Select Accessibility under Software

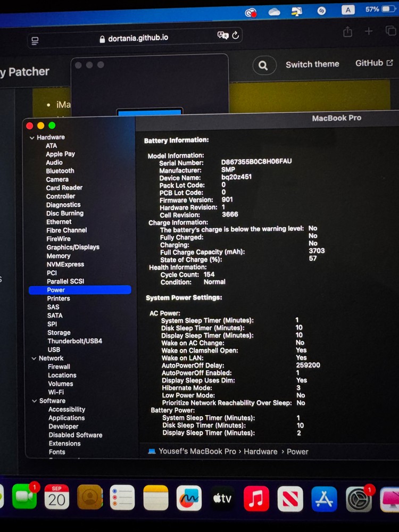coord(67,410)
